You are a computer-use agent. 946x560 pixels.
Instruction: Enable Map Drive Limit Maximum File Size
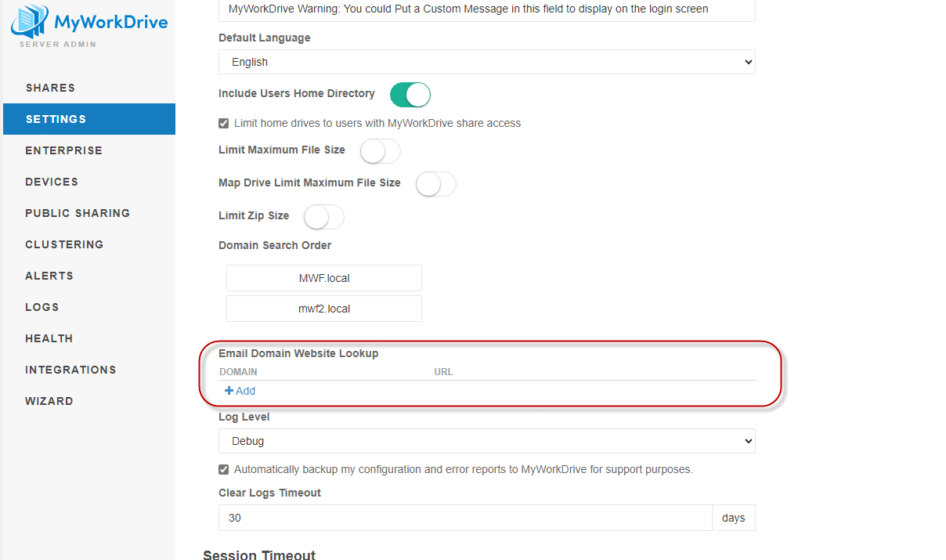[x=435, y=184]
